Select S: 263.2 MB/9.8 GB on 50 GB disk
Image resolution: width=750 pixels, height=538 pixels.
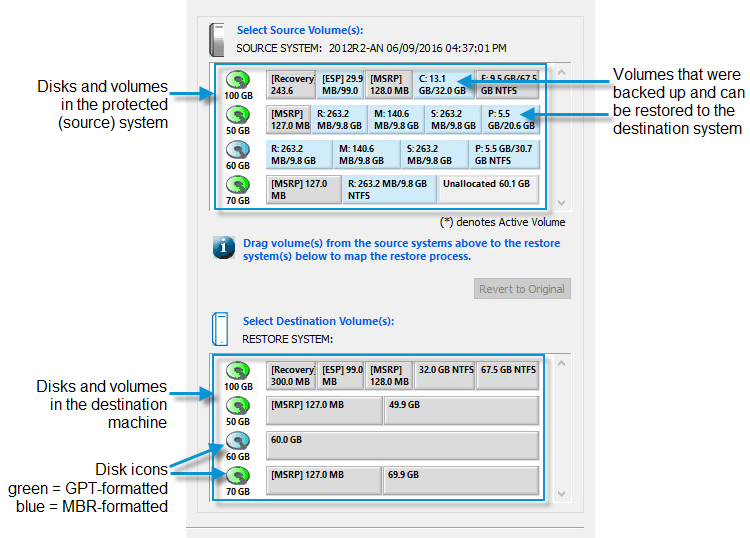(x=453, y=120)
